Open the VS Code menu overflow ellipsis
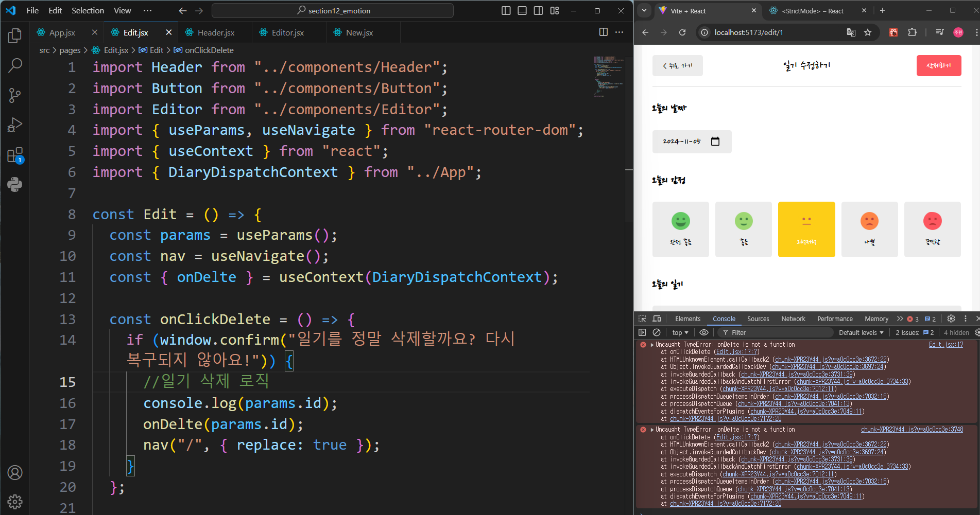Viewport: 980px width, 515px height. coord(147,10)
